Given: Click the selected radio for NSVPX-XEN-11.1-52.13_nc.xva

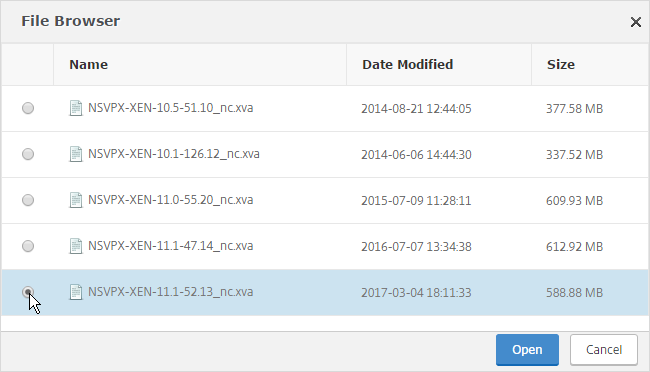Looking at the screenshot, I should [x=28, y=292].
